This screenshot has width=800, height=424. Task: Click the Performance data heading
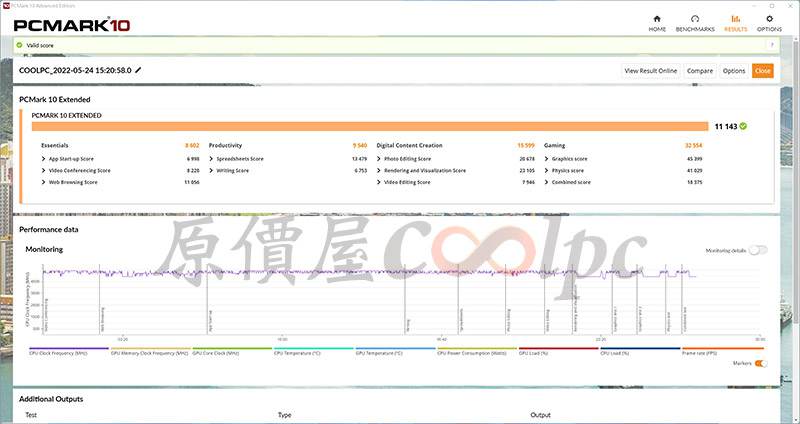tap(48, 230)
